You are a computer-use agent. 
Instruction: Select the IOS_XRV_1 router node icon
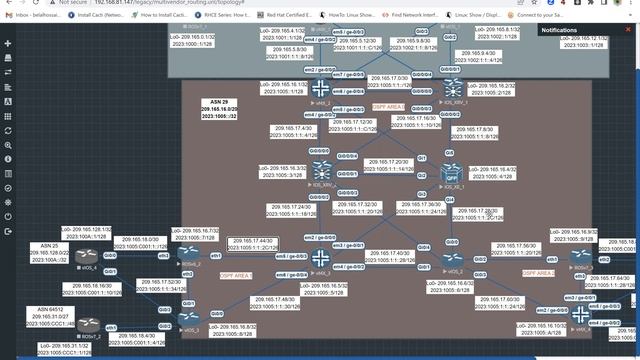click(453, 88)
